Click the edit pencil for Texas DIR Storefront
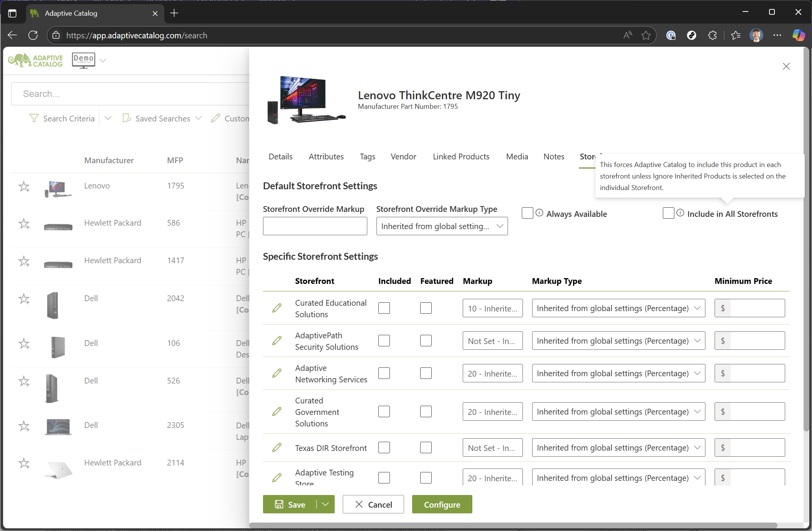This screenshot has width=812, height=531. (x=277, y=447)
